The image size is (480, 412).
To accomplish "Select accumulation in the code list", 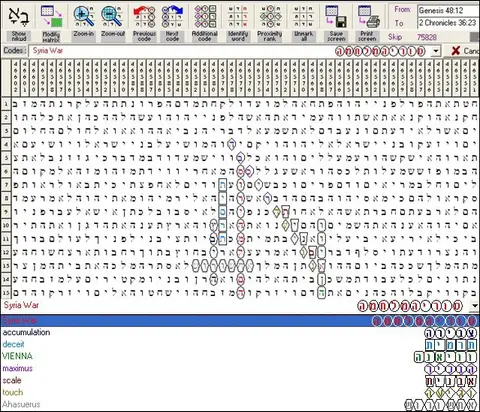I will point(26,332).
